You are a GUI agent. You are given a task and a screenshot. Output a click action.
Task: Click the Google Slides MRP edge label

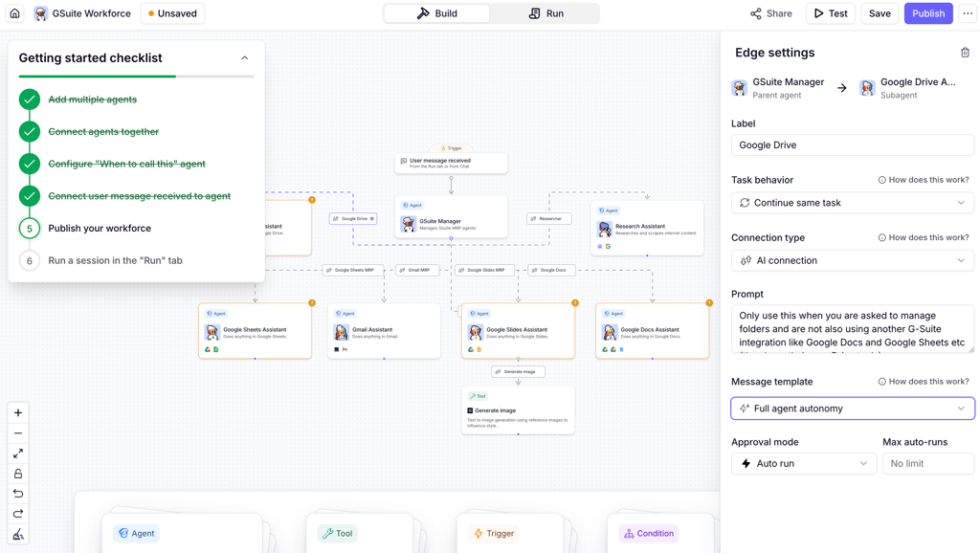click(x=485, y=270)
